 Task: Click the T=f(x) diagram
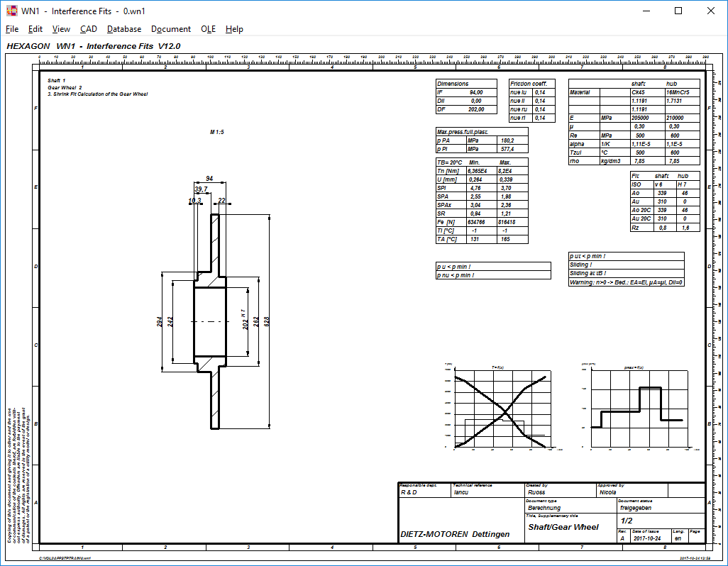click(500, 408)
